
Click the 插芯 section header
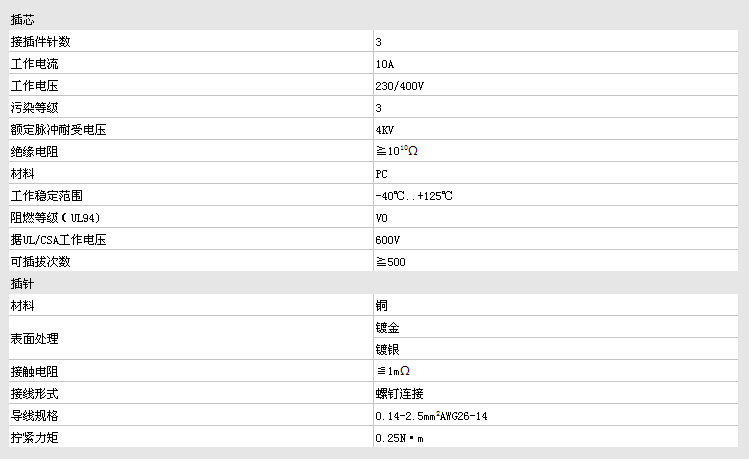pos(24,19)
